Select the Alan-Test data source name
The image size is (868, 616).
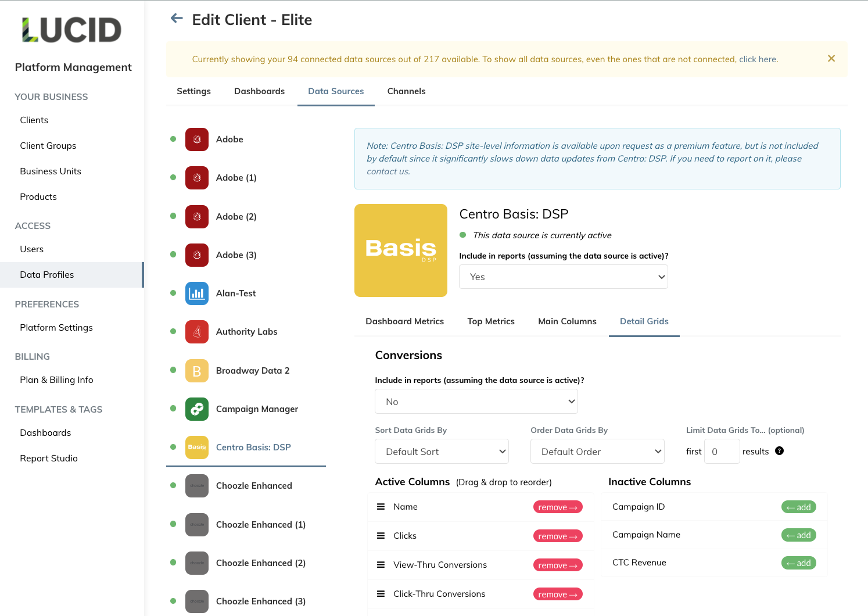point(236,293)
